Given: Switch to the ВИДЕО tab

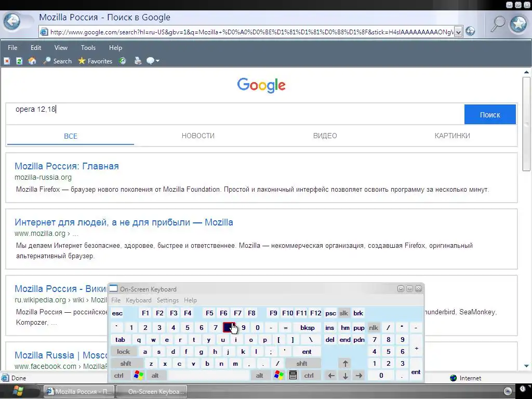Looking at the screenshot, I should (x=325, y=136).
